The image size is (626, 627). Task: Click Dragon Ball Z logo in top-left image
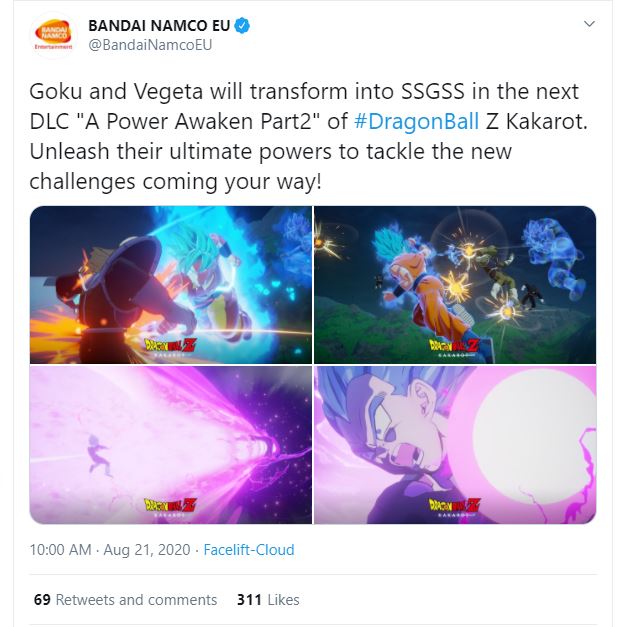[x=170, y=347]
